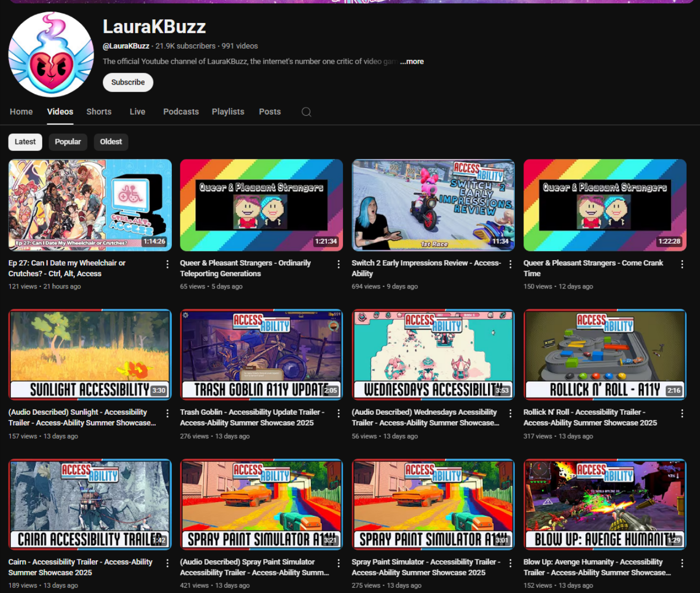Click the LauraKBuzz channel avatar

51,54
